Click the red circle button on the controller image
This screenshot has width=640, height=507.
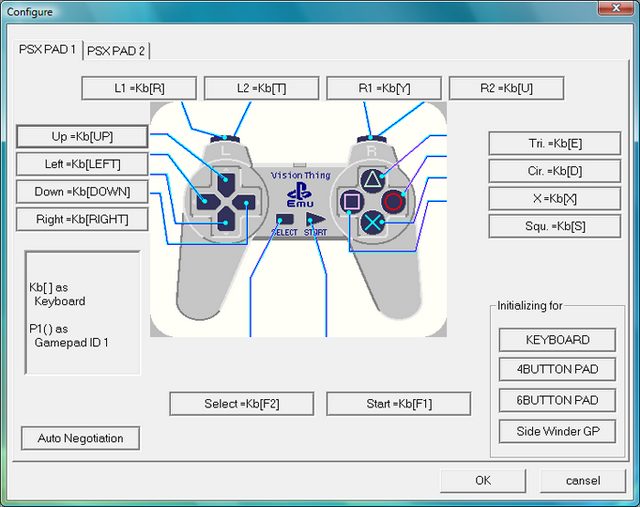point(393,202)
